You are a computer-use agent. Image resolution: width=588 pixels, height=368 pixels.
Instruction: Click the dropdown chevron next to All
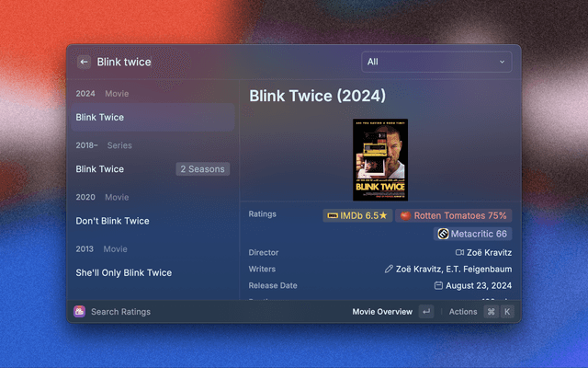[502, 62]
